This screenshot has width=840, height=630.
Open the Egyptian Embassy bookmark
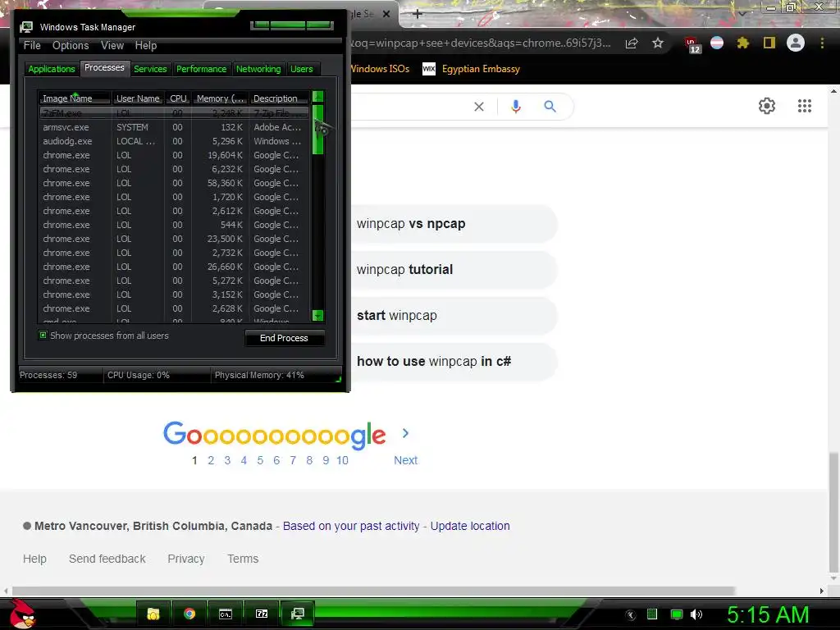point(471,69)
